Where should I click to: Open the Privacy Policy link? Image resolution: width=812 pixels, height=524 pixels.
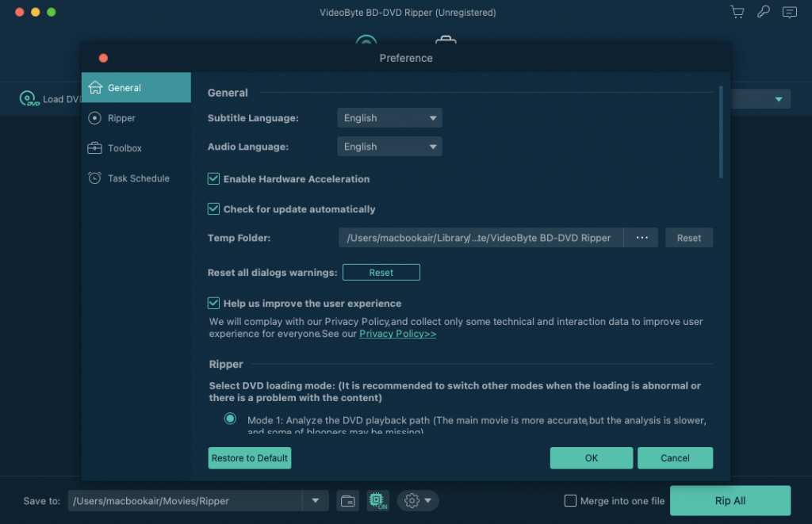[398, 334]
